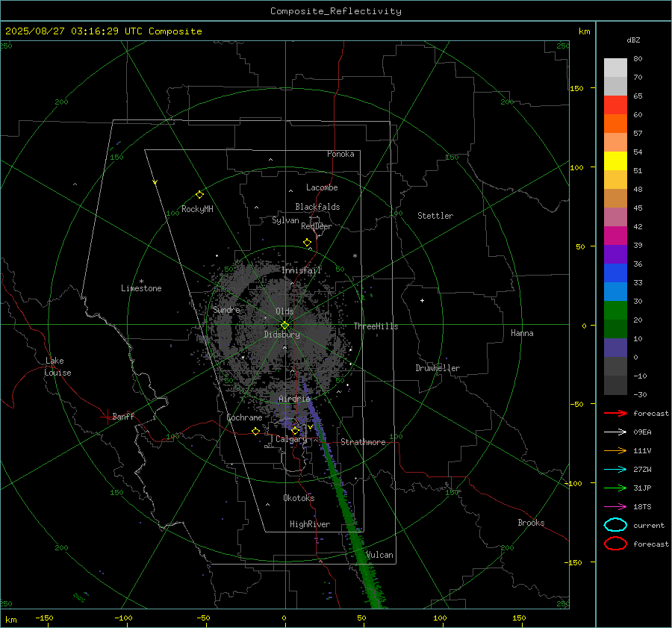The width and height of the screenshot is (672, 628).
Task: Select the Vulcan label
Action: 379,555
